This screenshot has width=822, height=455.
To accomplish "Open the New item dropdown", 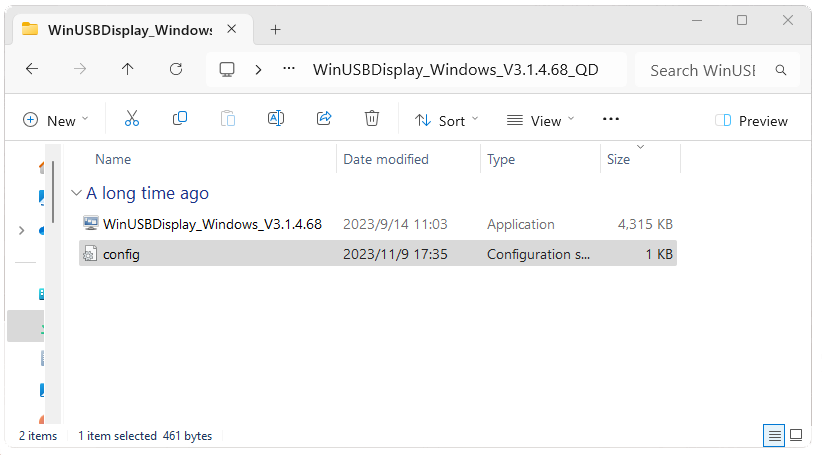I will [56, 121].
